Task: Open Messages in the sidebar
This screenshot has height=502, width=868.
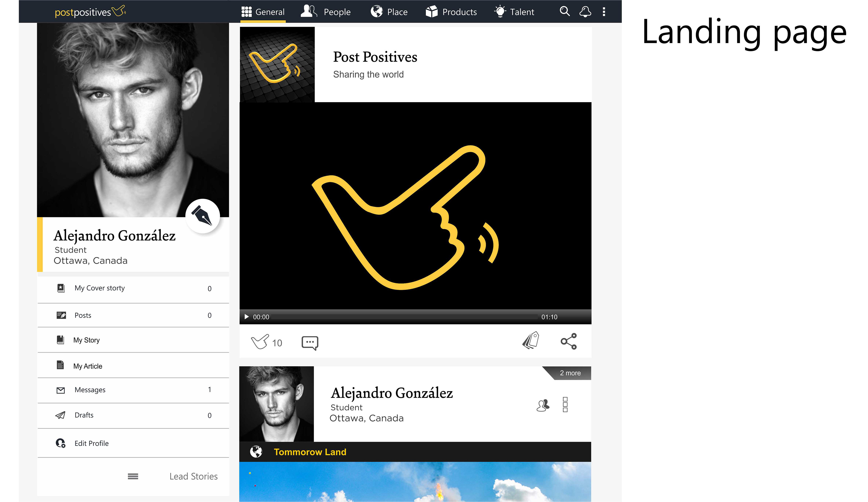Action: click(133, 390)
